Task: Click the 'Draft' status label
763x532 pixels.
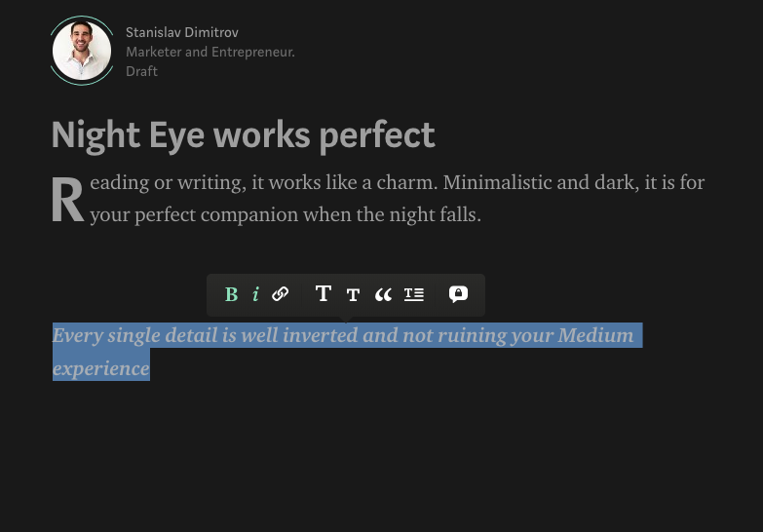Action: [141, 71]
